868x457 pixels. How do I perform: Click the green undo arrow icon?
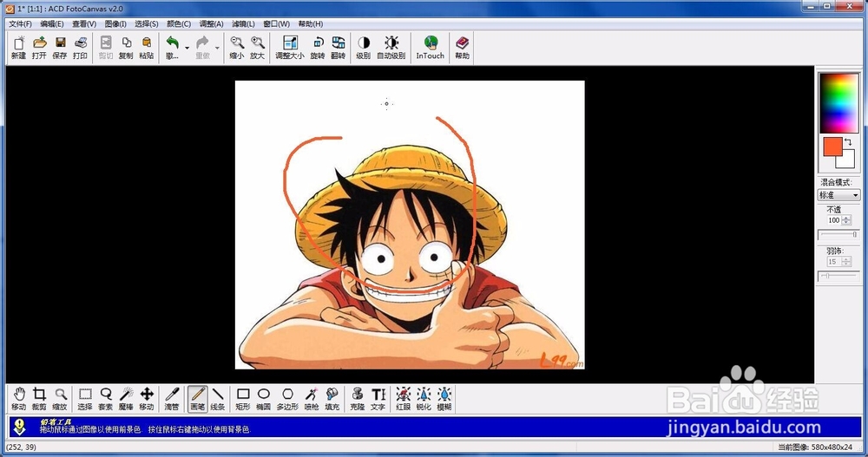pos(172,43)
